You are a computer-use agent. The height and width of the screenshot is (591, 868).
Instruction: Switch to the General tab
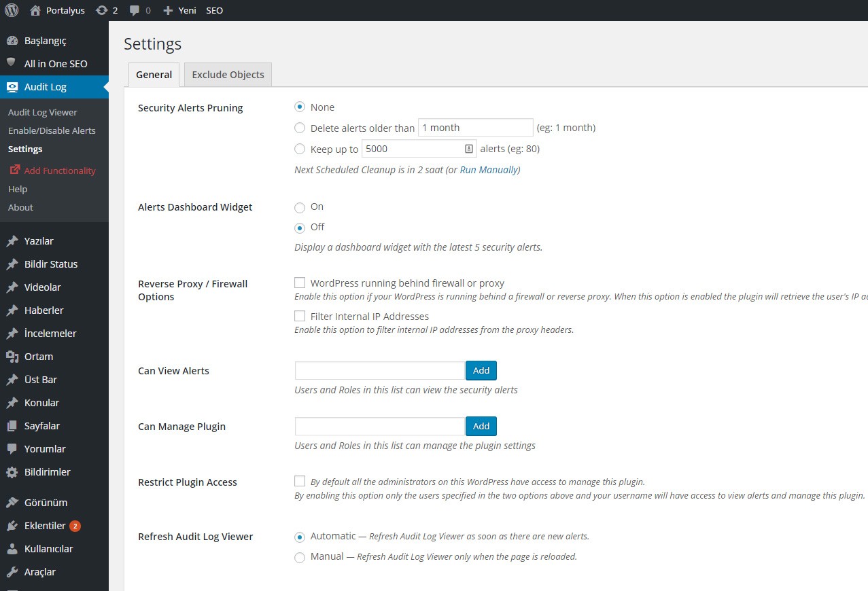click(154, 75)
